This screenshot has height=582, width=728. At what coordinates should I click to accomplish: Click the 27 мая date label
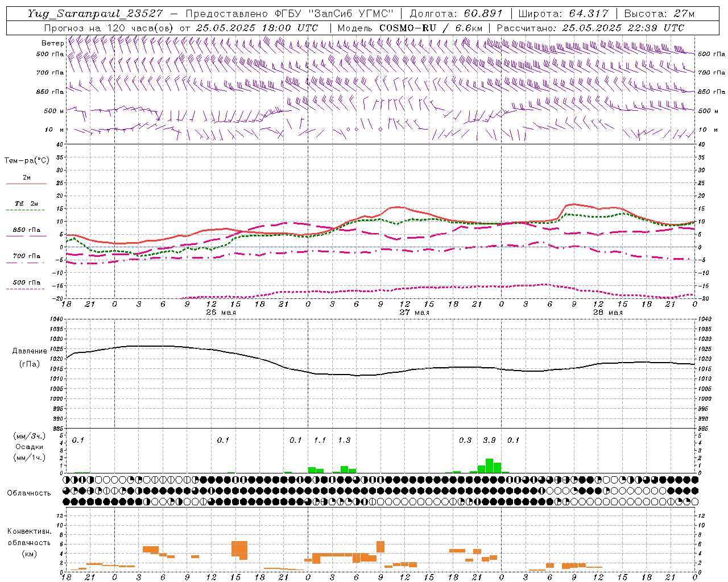click(415, 313)
